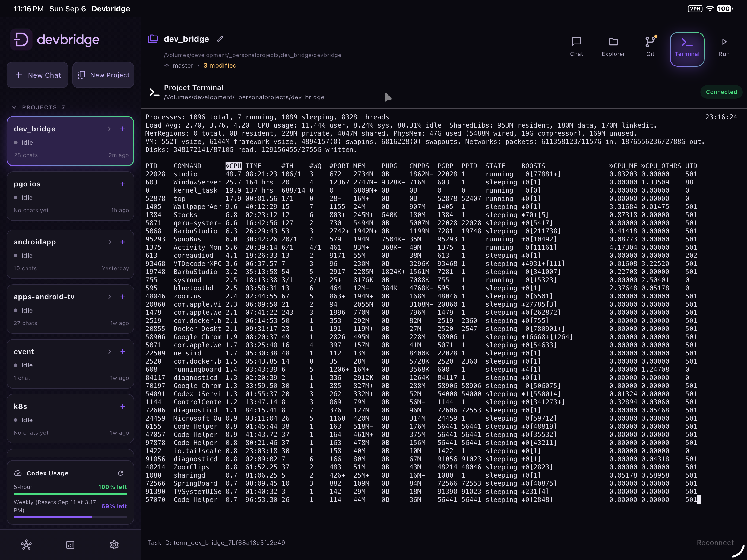Click the master branch label
Viewport: 747px width, 560px height.
pos(183,65)
